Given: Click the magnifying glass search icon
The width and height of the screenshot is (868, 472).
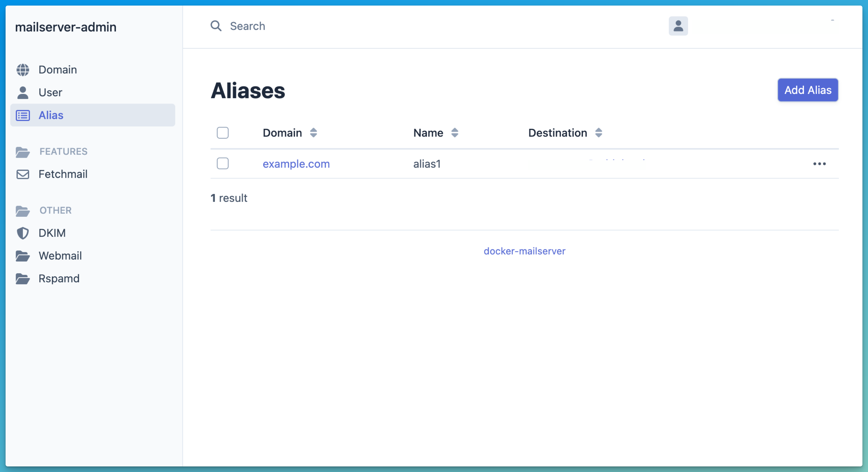Looking at the screenshot, I should point(216,26).
